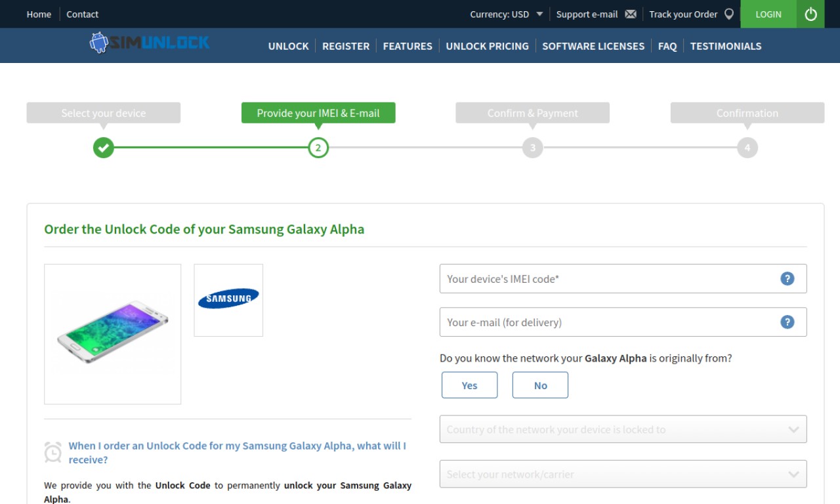
Task: Click the SIMUnlock logo
Action: [150, 43]
